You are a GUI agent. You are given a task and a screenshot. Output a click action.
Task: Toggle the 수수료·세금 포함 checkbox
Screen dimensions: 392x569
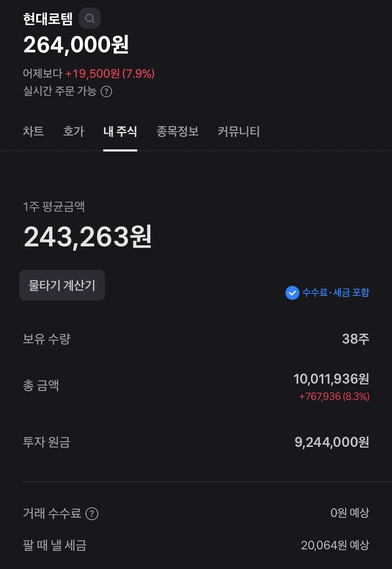click(292, 292)
